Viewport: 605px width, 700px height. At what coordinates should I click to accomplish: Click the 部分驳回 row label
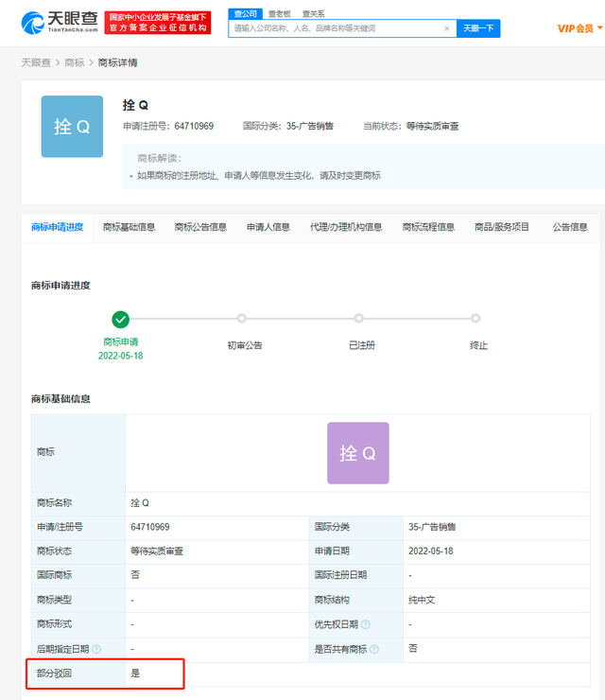[54, 674]
